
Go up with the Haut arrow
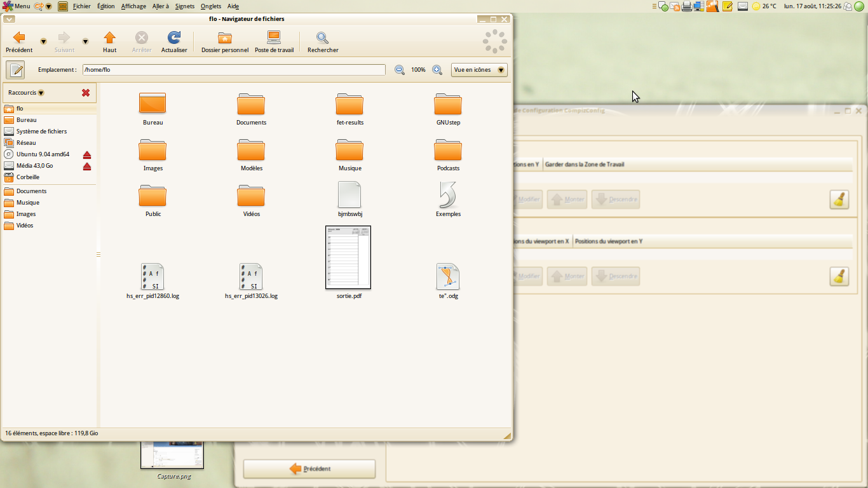pos(110,38)
